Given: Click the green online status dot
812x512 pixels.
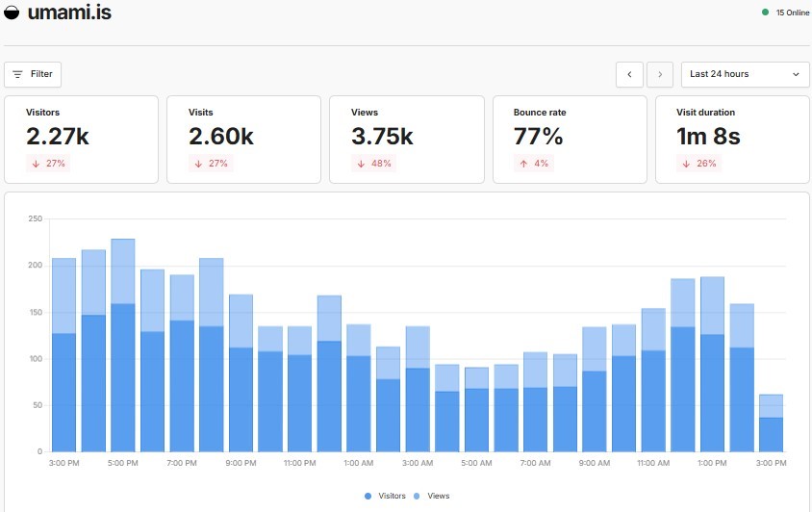Looking at the screenshot, I should click(765, 13).
